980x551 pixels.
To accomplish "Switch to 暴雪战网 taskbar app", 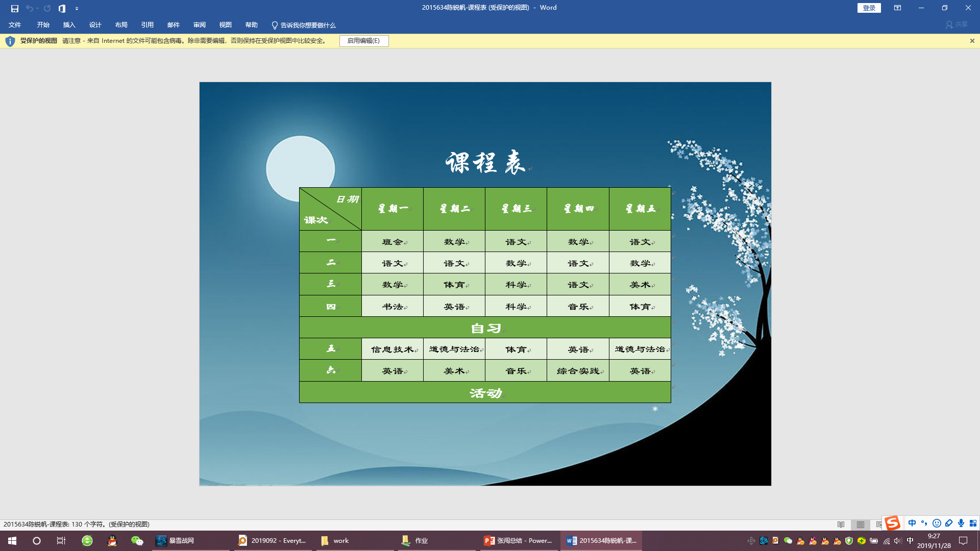I will click(x=191, y=540).
